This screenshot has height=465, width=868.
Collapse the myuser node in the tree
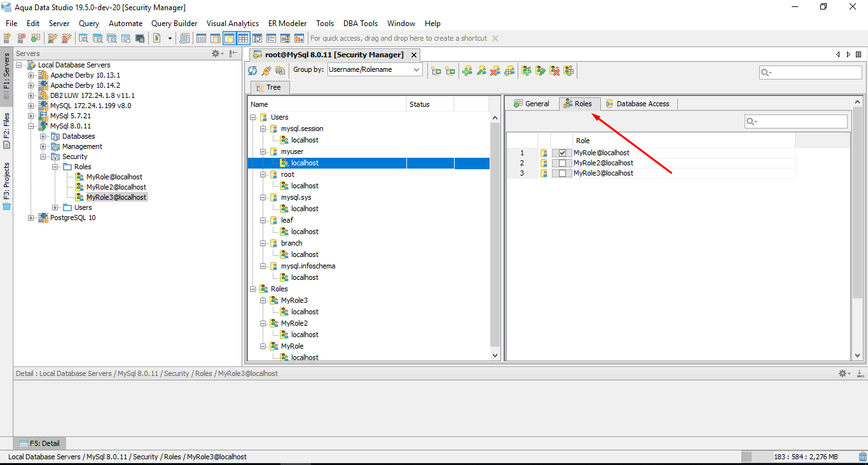263,151
